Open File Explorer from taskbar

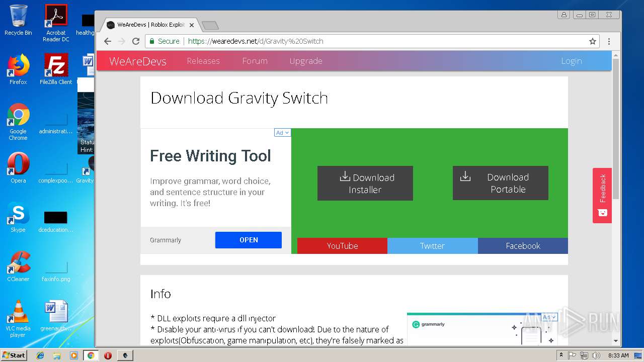coord(57,355)
